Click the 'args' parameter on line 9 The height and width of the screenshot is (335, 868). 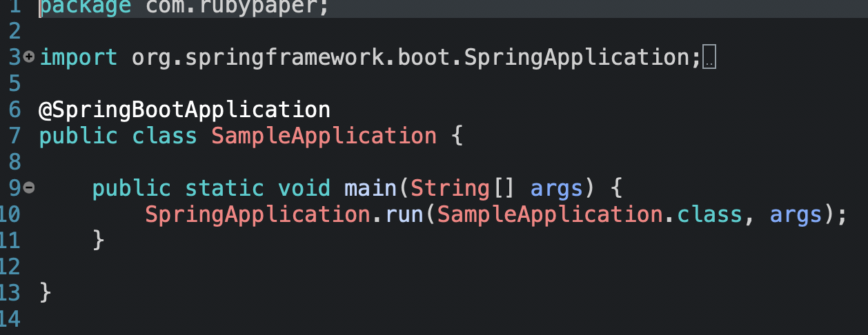(x=556, y=190)
